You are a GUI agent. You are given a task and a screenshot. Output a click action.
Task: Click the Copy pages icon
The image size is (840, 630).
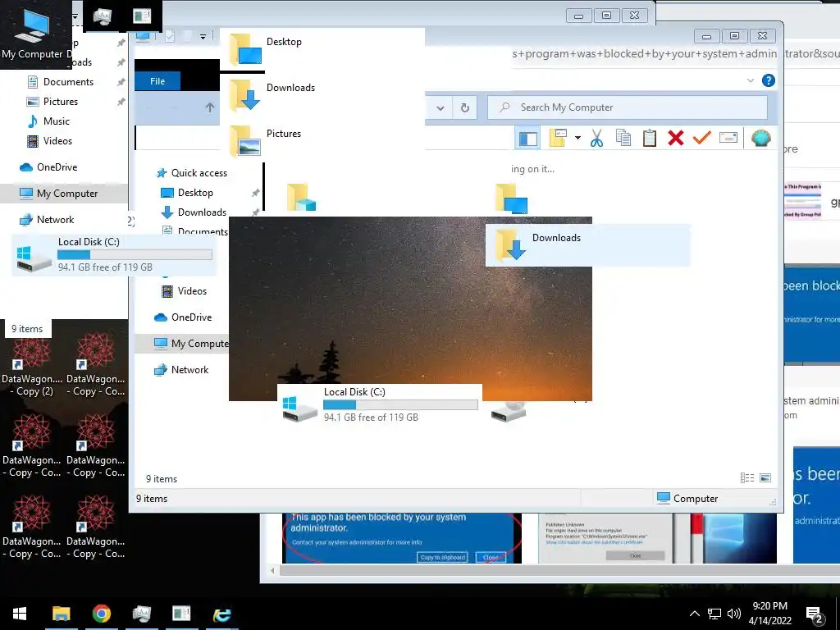click(x=623, y=138)
